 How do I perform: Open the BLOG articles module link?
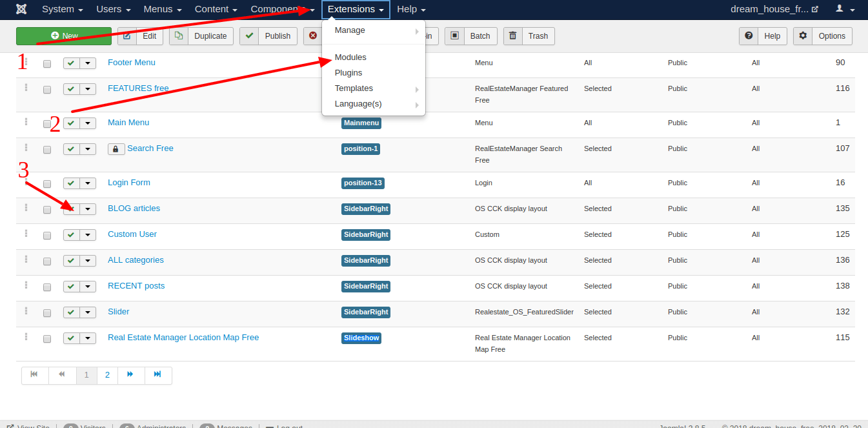(x=134, y=209)
